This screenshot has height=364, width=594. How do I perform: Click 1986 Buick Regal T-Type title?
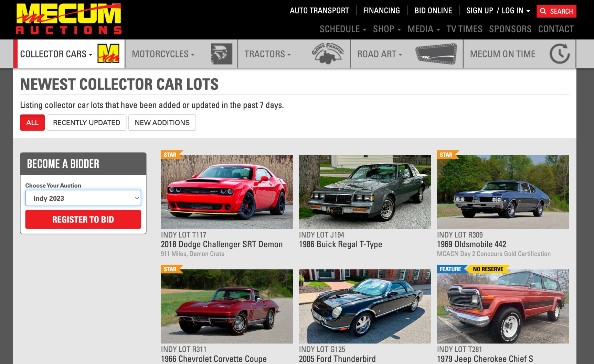pyautogui.click(x=340, y=244)
